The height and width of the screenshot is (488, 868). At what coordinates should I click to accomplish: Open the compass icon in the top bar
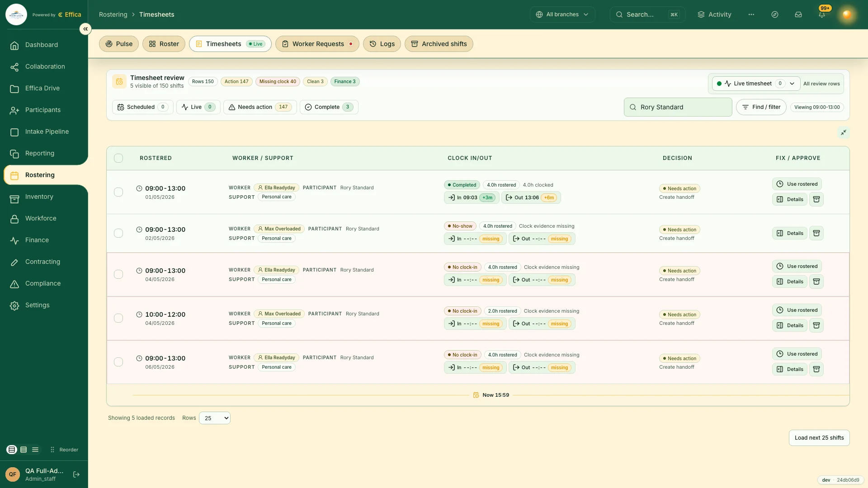coord(774,14)
